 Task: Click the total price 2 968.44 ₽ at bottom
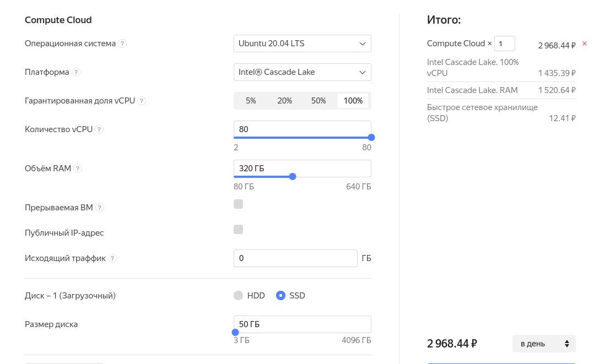pos(452,344)
